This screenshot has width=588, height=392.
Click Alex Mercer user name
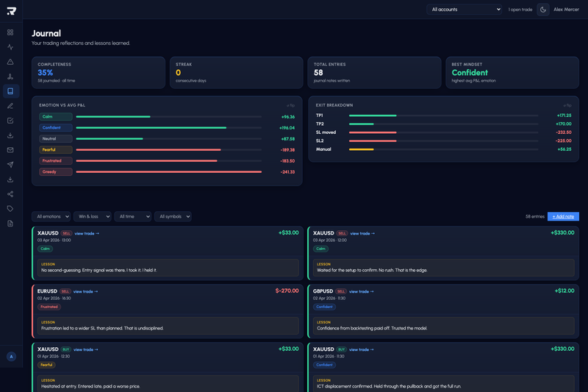tap(566, 10)
